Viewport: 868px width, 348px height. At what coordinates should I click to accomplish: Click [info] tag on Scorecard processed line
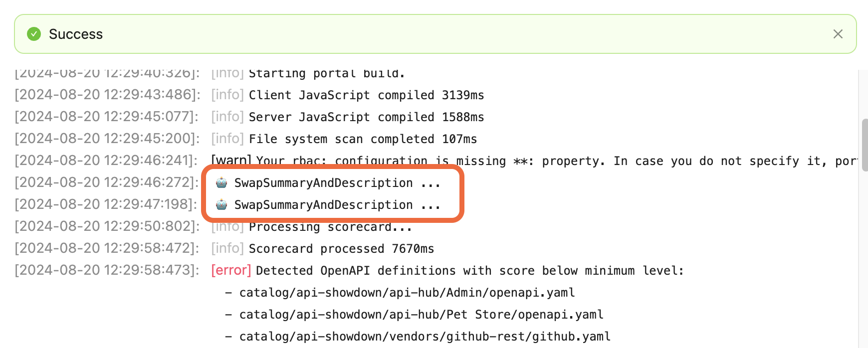coord(227,248)
